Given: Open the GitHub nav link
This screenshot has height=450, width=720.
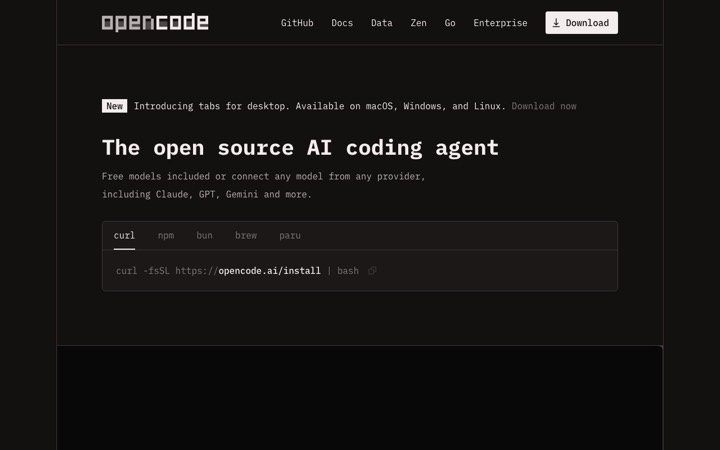Looking at the screenshot, I should click(x=297, y=23).
